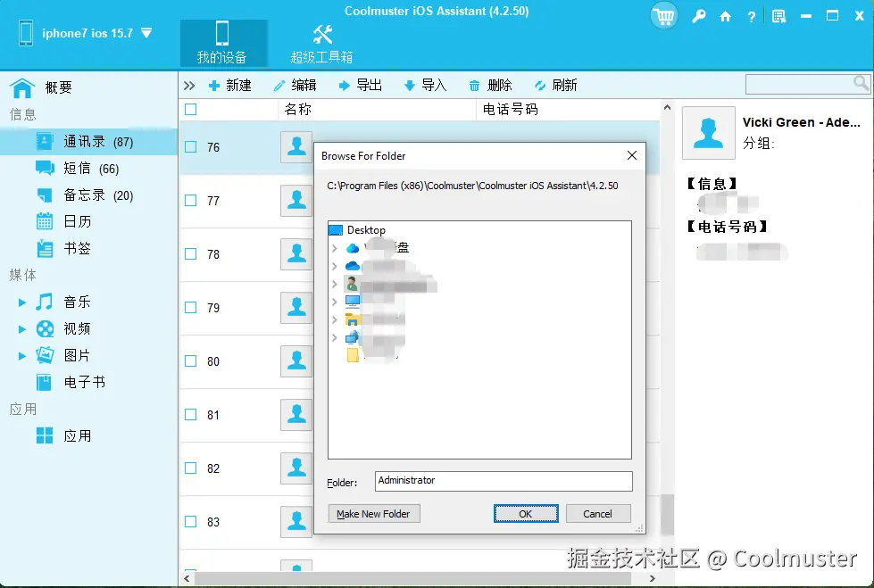Open the home page icon
Screen dimensions: 874x588
click(x=726, y=16)
